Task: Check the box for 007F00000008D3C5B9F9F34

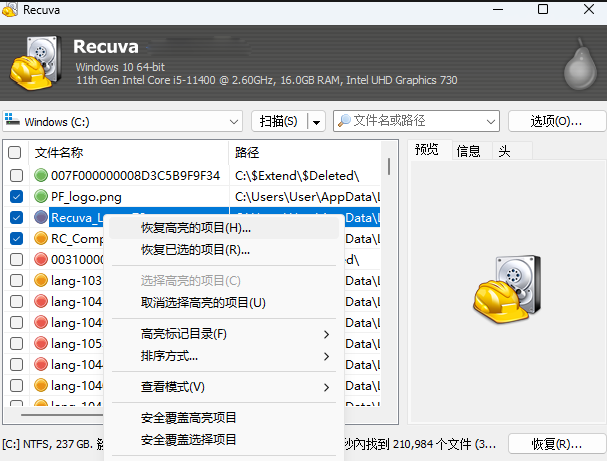Action: coord(16,175)
